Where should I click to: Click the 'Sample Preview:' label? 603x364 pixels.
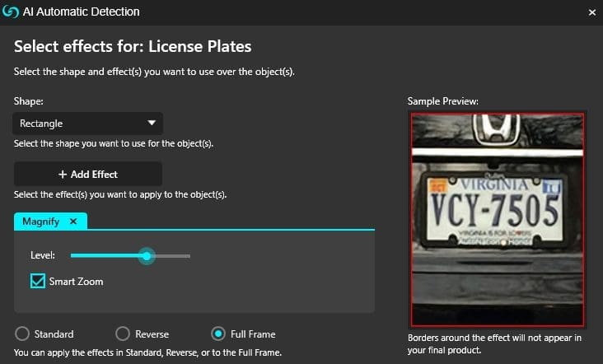tap(443, 101)
